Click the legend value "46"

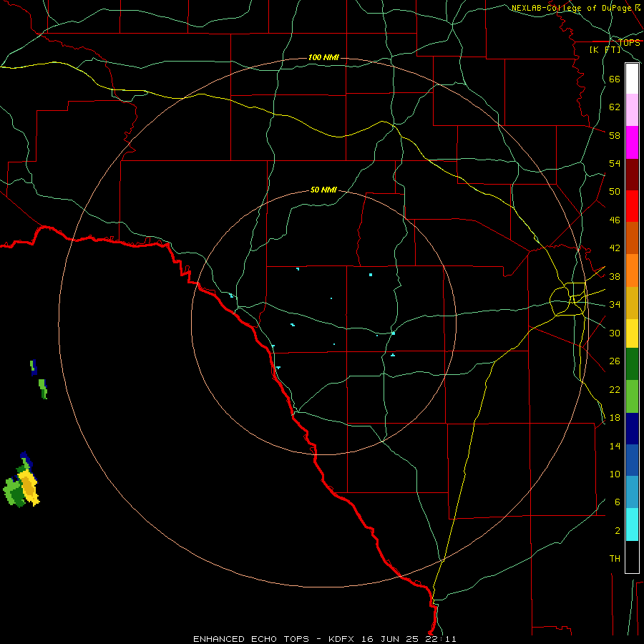click(x=615, y=220)
